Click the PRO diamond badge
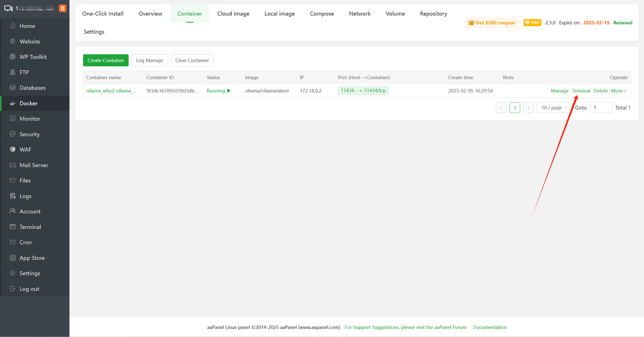644x337 pixels. tap(532, 23)
